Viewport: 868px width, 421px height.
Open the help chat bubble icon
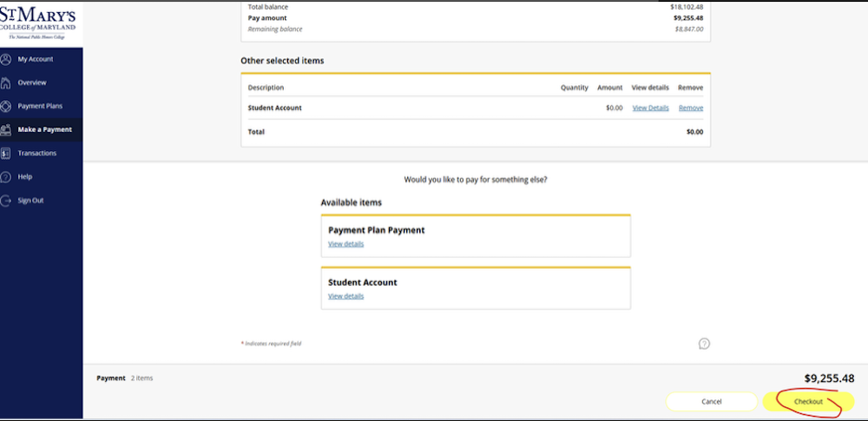point(704,344)
